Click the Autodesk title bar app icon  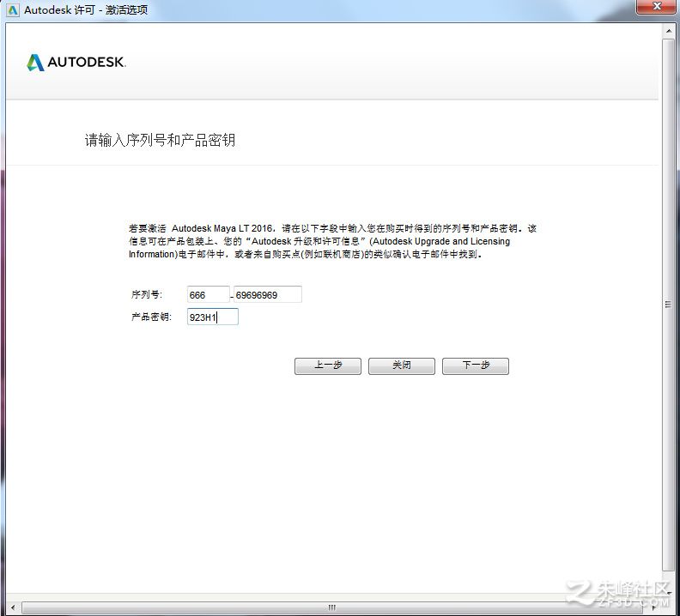click(13, 9)
